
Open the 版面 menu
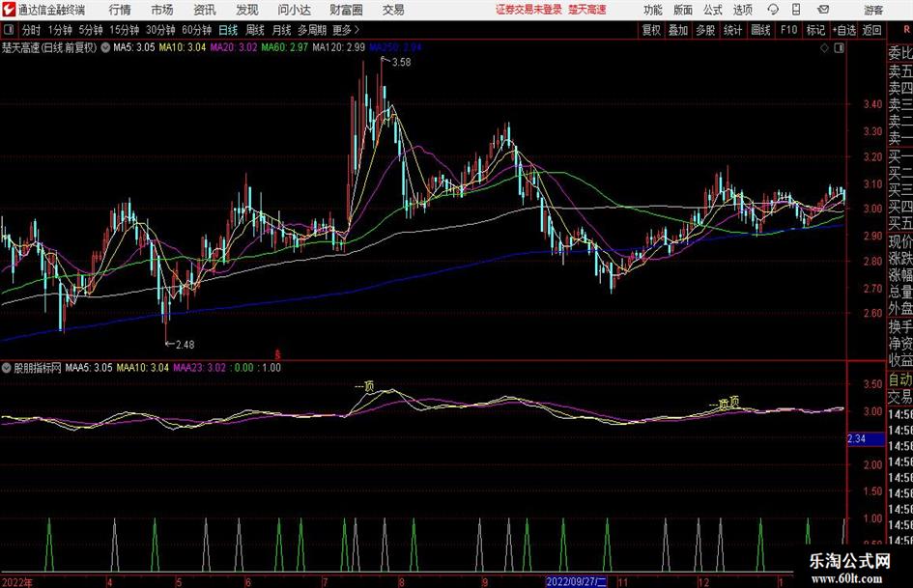pyautogui.click(x=683, y=10)
